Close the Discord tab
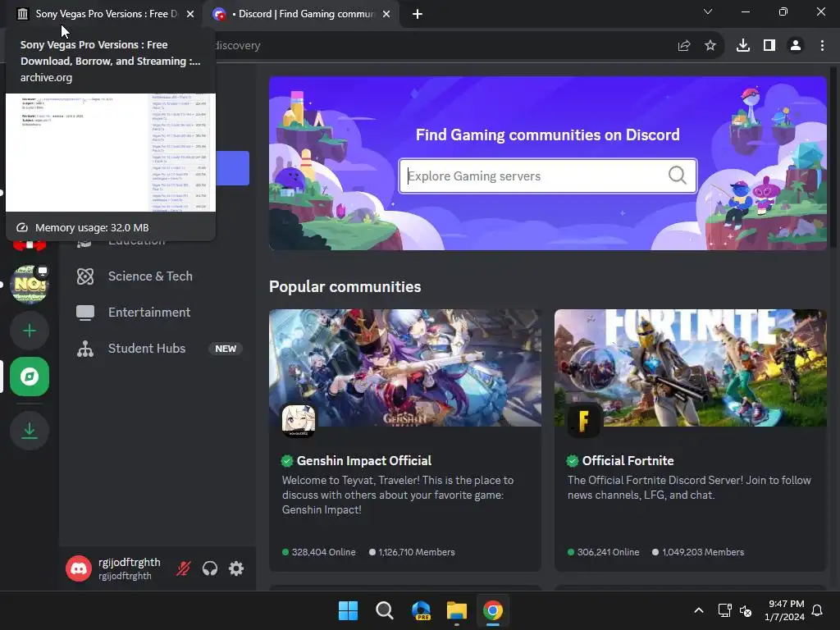This screenshot has width=840, height=630. pyautogui.click(x=386, y=14)
